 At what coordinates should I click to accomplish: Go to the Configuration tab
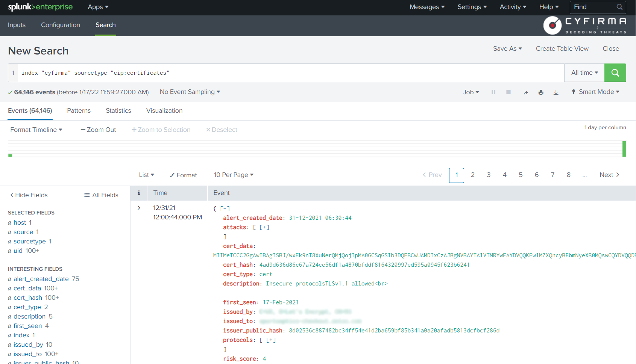61,25
